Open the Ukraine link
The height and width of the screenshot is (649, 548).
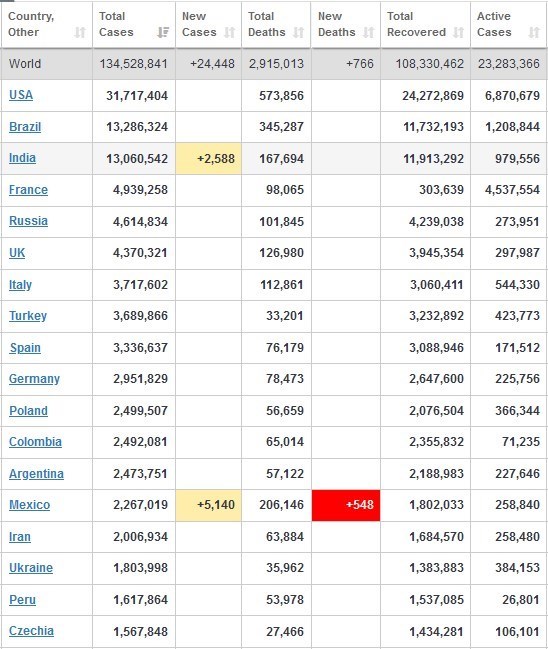tap(31, 568)
